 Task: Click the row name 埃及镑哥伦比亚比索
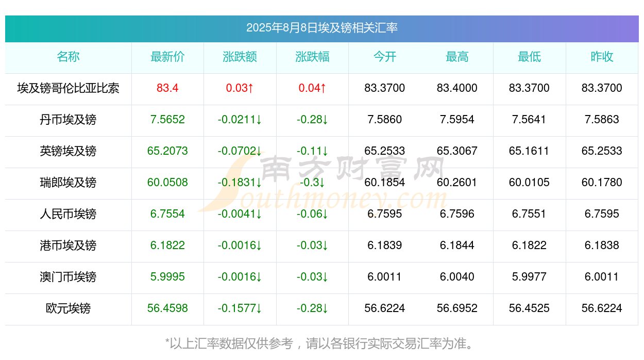pyautogui.click(x=68, y=88)
